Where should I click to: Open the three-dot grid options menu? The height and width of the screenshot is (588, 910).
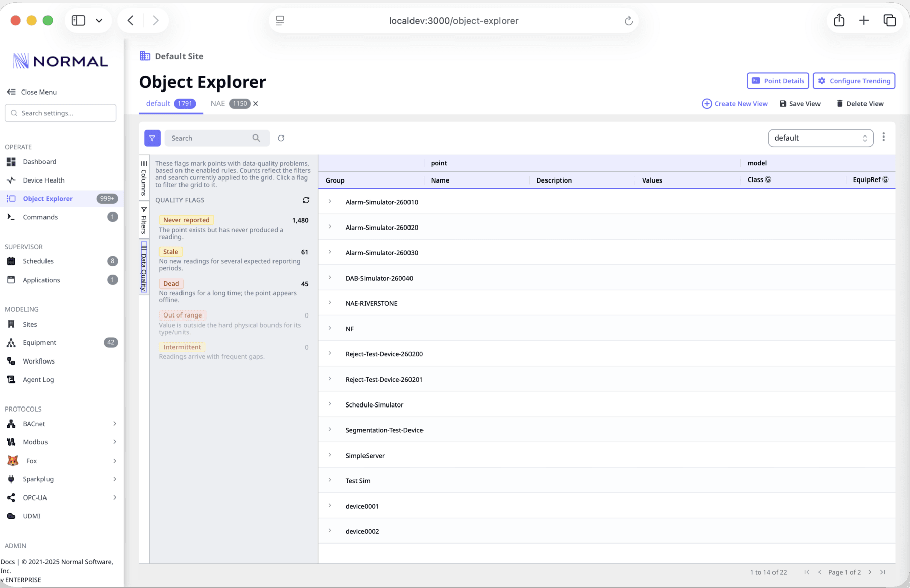click(884, 137)
